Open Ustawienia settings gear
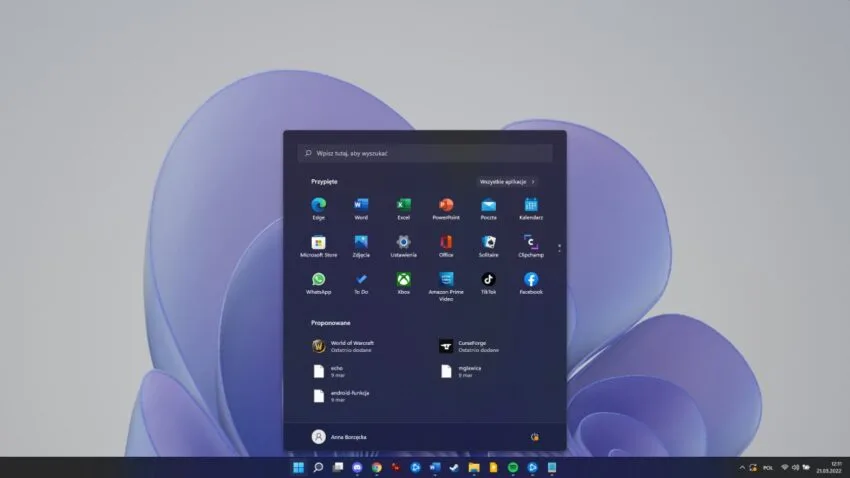Screen dimensions: 850x478 (x=403, y=246)
